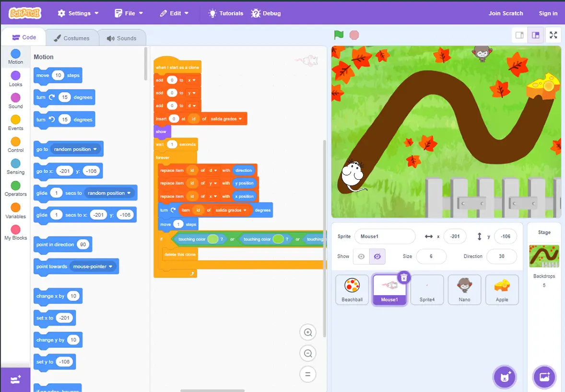565x392 pixels.
Task: Click first touching color green swatch
Action: [213, 239]
